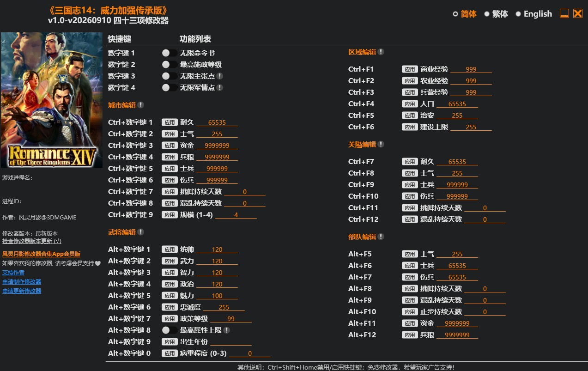Click info icon beside 关隘编辑 heading

[x=381, y=144]
